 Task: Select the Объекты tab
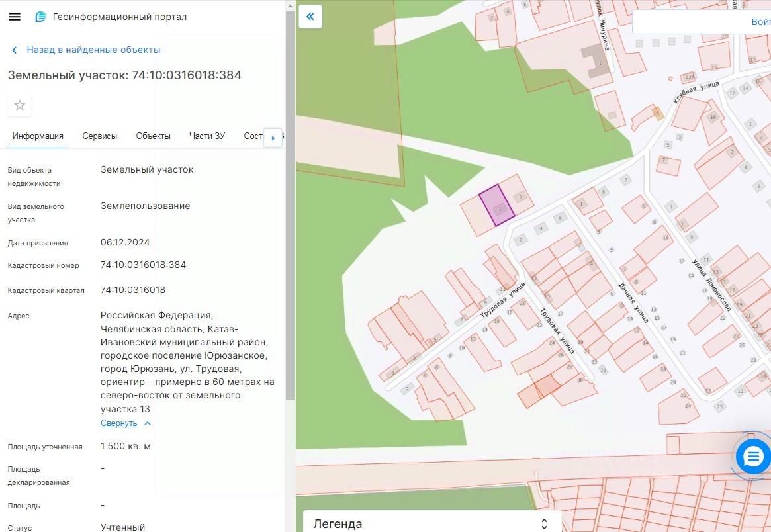pos(154,136)
